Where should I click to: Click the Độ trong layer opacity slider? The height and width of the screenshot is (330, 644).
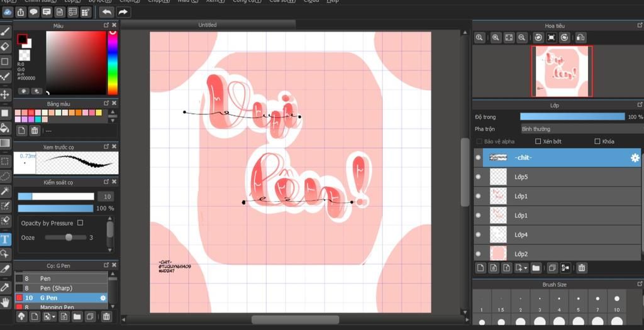point(572,117)
